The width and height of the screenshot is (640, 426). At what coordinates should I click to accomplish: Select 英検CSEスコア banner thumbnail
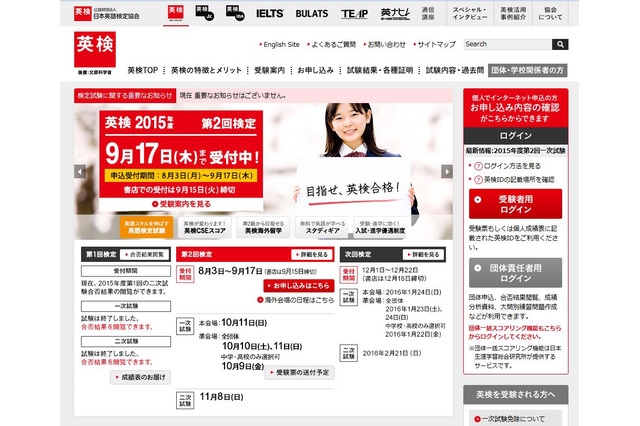[204, 227]
